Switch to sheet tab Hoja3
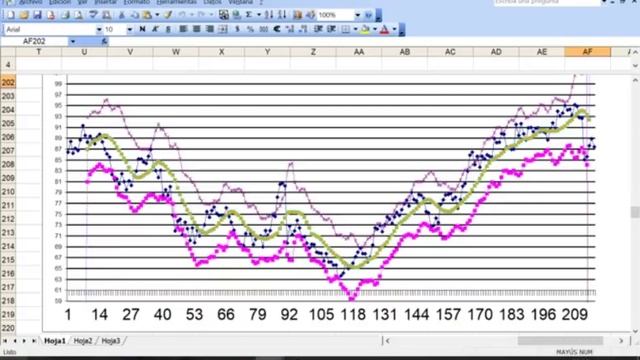Screen dimensions: 640x360 click(x=111, y=341)
